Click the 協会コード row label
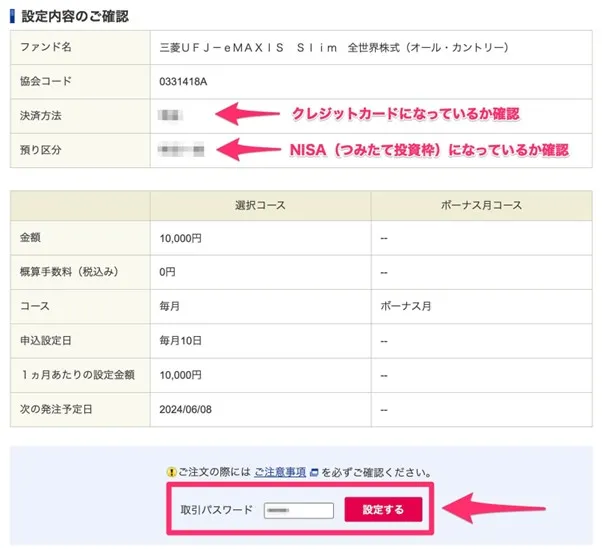The width and height of the screenshot is (602, 549). [46, 81]
